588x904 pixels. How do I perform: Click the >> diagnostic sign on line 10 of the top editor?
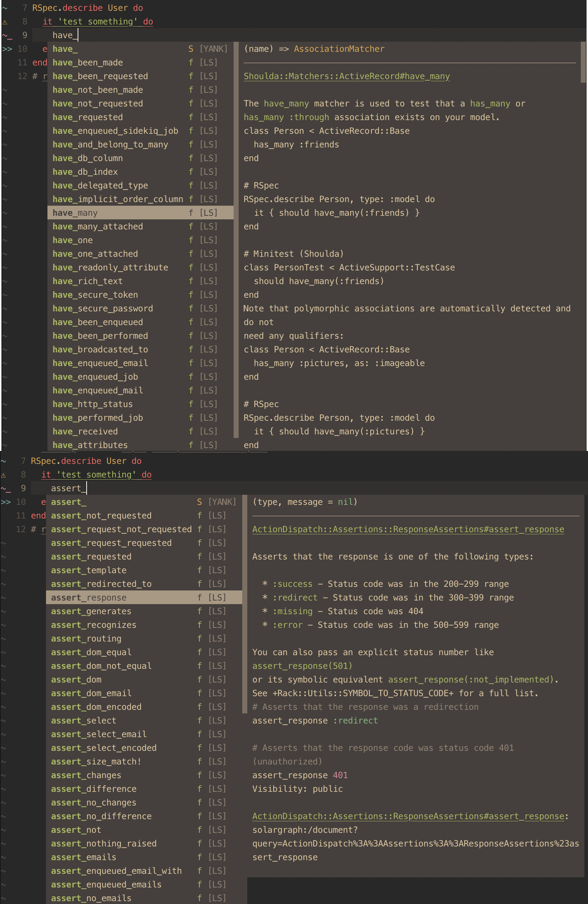(x=7, y=49)
